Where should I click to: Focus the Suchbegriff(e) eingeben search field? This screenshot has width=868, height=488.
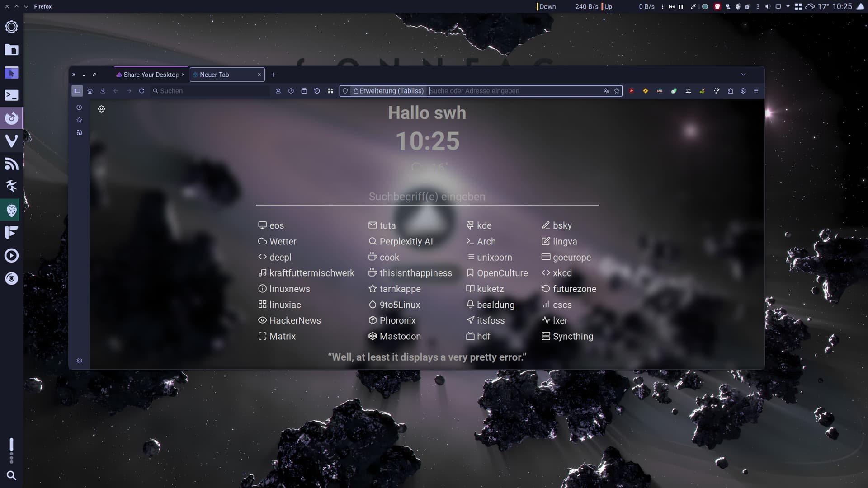[427, 197]
